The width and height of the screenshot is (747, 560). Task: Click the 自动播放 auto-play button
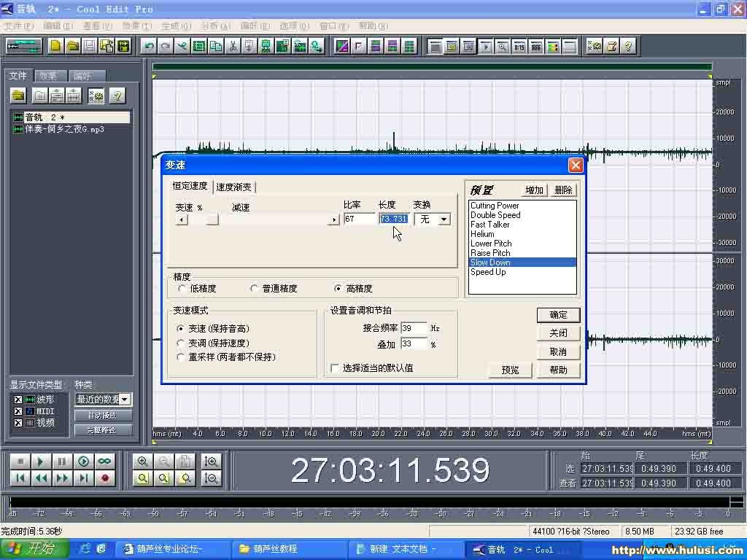click(x=102, y=416)
